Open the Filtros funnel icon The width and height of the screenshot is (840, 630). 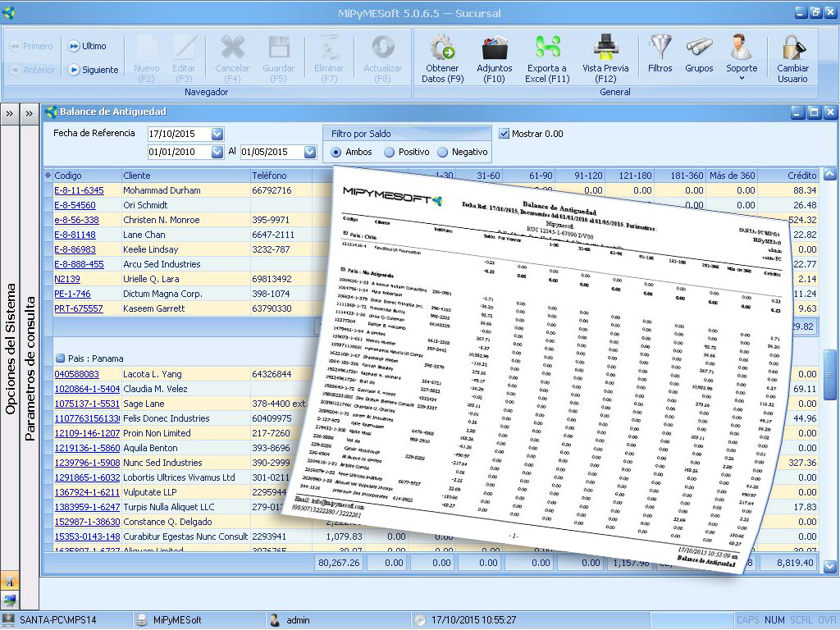click(660, 47)
